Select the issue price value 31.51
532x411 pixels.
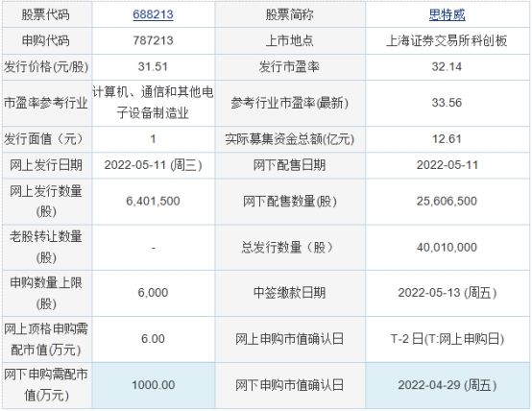[x=153, y=66]
